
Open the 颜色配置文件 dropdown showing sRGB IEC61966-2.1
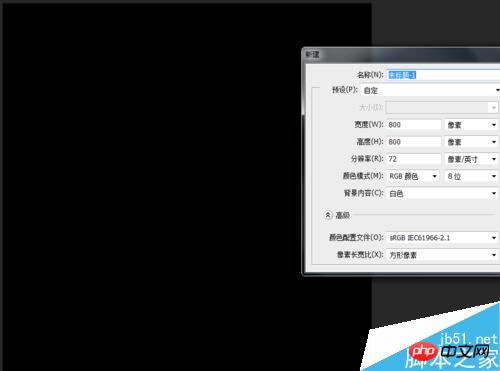[442, 238]
